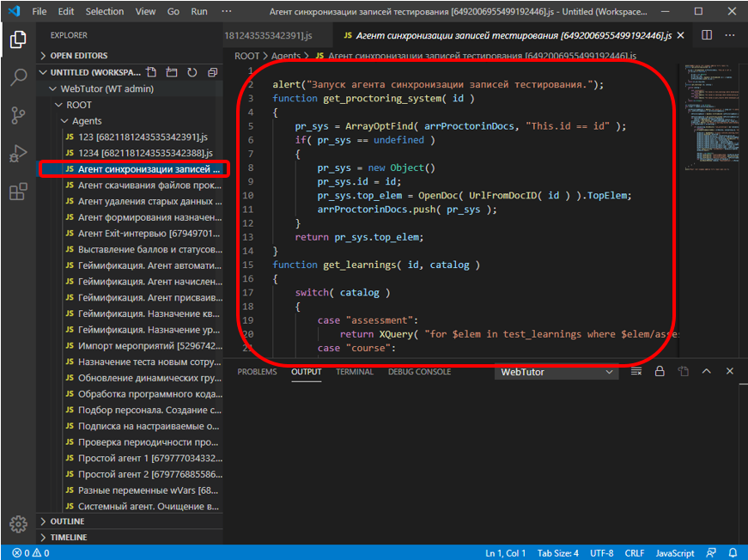The image size is (748, 560).
Task: Open Агент удаления старых данных file
Action: (130, 201)
